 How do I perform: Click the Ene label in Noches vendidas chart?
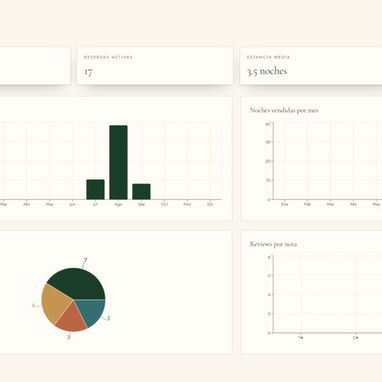coord(284,204)
